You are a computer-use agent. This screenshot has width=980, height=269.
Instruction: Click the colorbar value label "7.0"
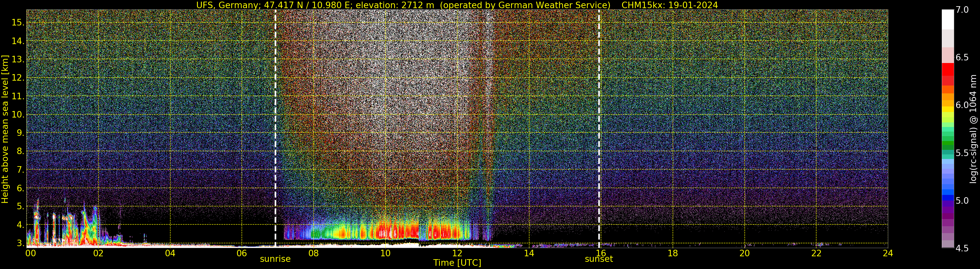coord(962,10)
